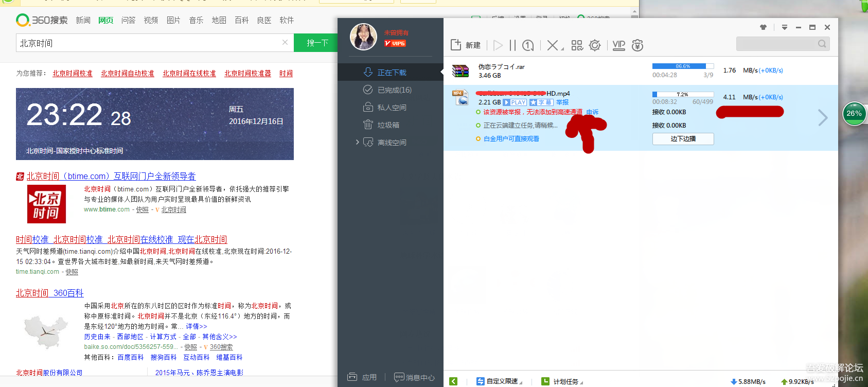Open the dropdown arrow beside delete icon
The image size is (868, 387).
(x=562, y=48)
